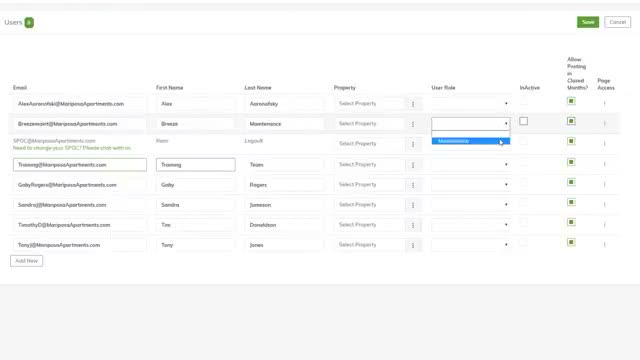
Task: Edit Aaronofsky last name field
Action: (284, 104)
